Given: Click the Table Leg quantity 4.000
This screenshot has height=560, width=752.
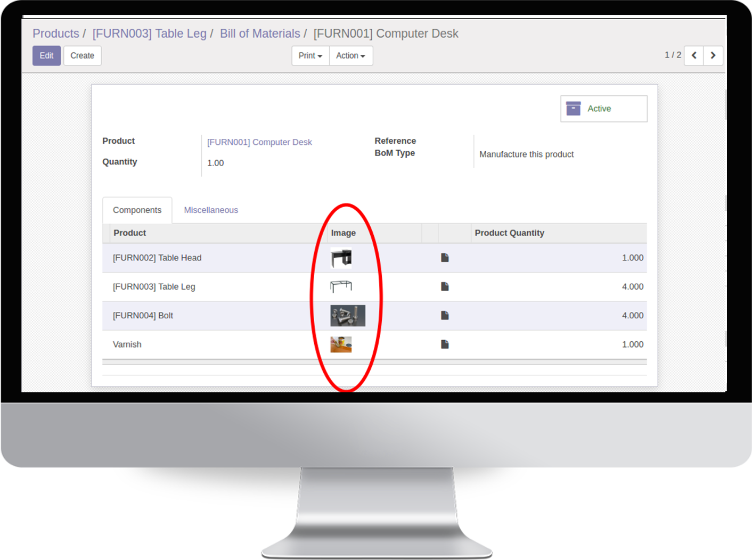Looking at the screenshot, I should click(633, 286).
